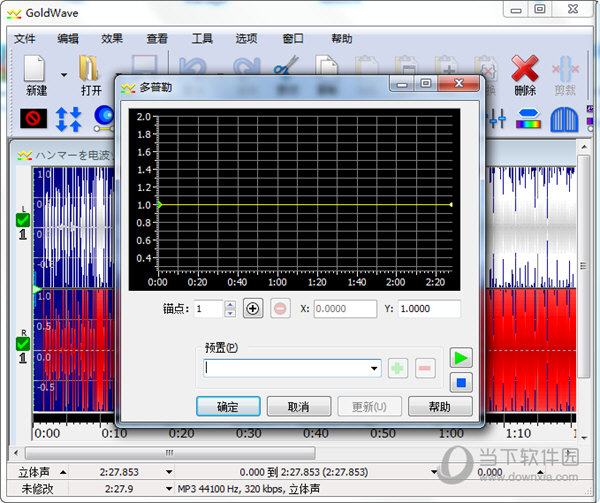Image resolution: width=600 pixels, height=503 pixels.
Task: Click the blue up-down arrows effect icon
Action: pos(68,119)
